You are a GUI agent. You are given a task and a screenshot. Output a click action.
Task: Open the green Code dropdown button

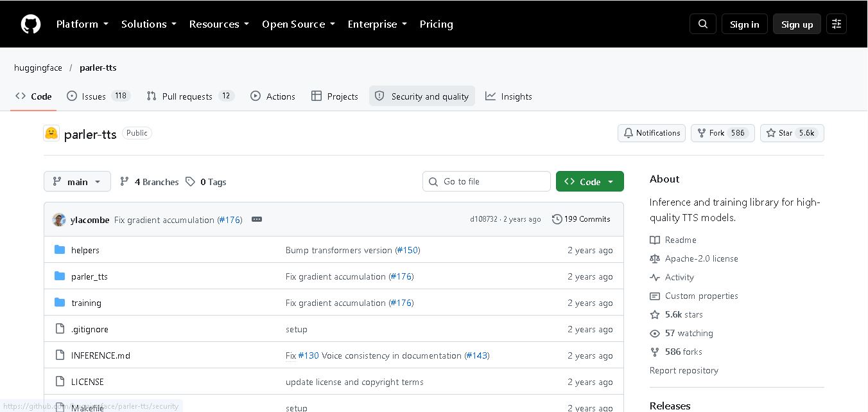[589, 181]
